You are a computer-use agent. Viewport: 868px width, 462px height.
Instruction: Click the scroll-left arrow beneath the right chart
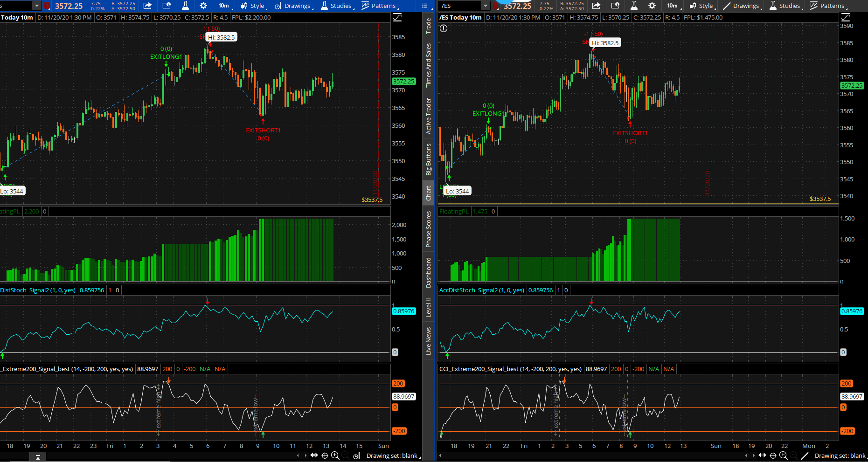coord(746,455)
